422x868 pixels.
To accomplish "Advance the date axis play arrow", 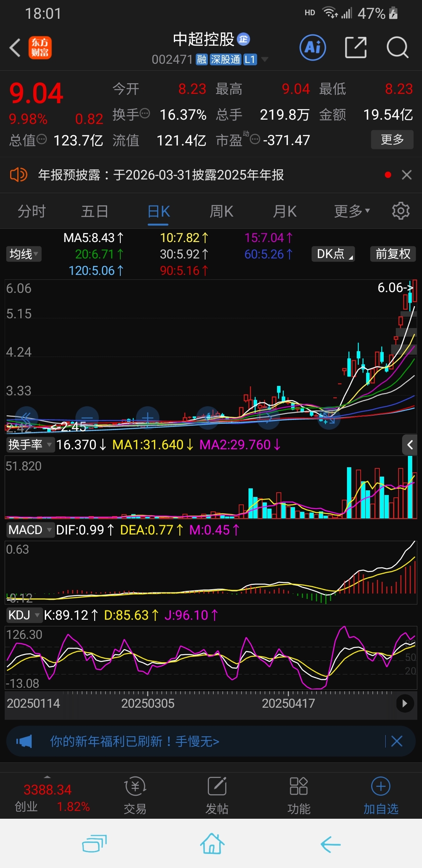I will (405, 703).
